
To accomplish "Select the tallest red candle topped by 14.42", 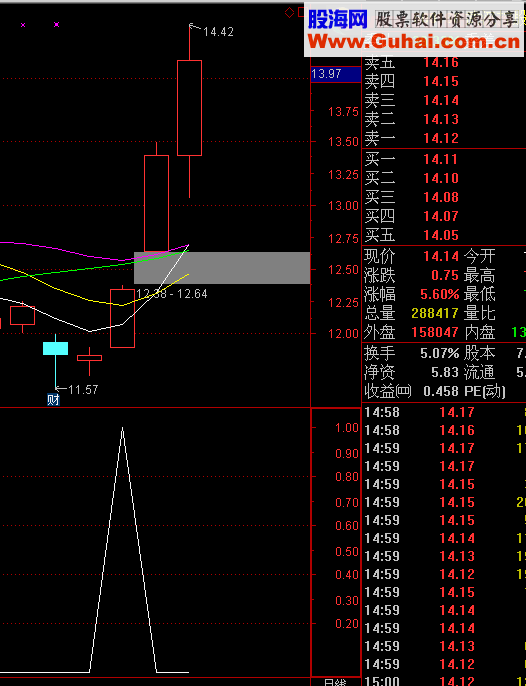I will pos(189,108).
